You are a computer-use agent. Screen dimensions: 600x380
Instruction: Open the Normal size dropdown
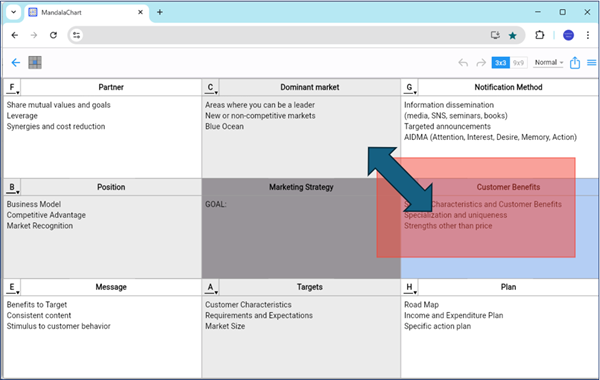coord(549,63)
